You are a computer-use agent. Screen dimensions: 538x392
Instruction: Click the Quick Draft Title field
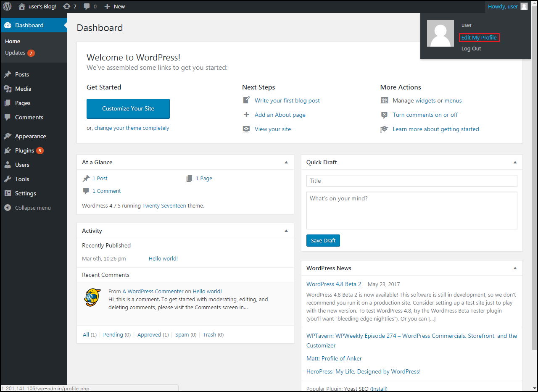click(412, 181)
